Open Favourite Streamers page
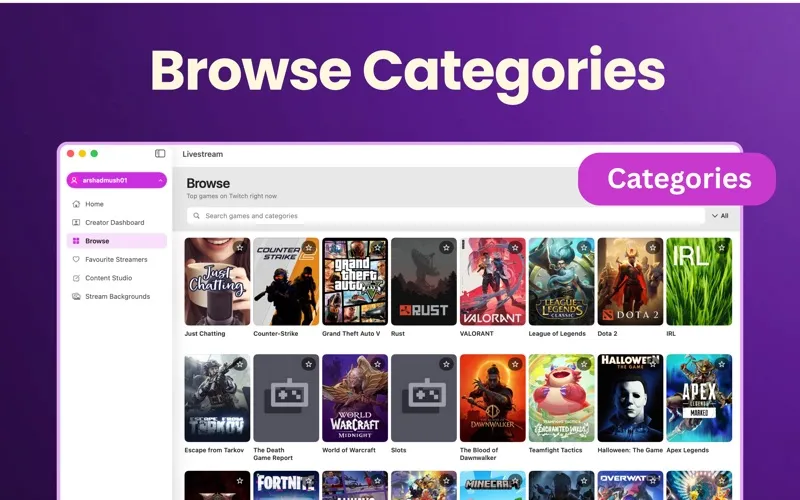800x500 pixels. (116, 259)
